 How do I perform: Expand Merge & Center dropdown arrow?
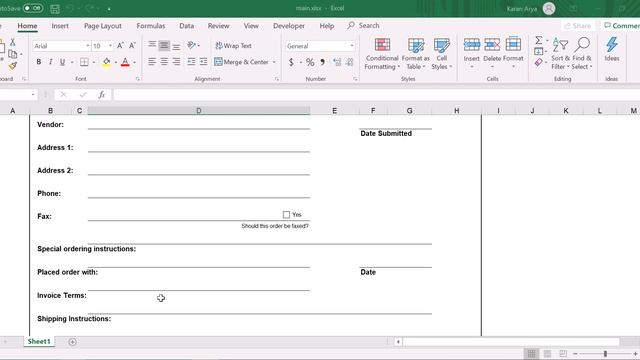274,62
